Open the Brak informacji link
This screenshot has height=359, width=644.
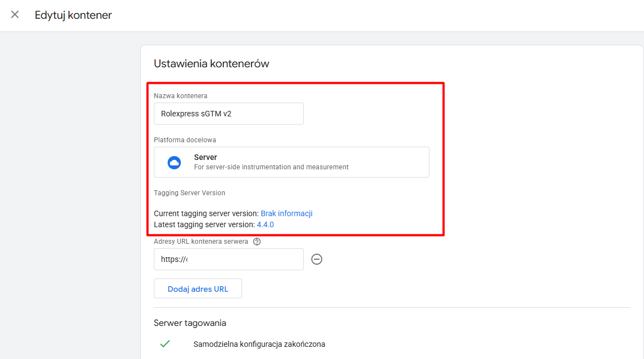pyautogui.click(x=286, y=213)
